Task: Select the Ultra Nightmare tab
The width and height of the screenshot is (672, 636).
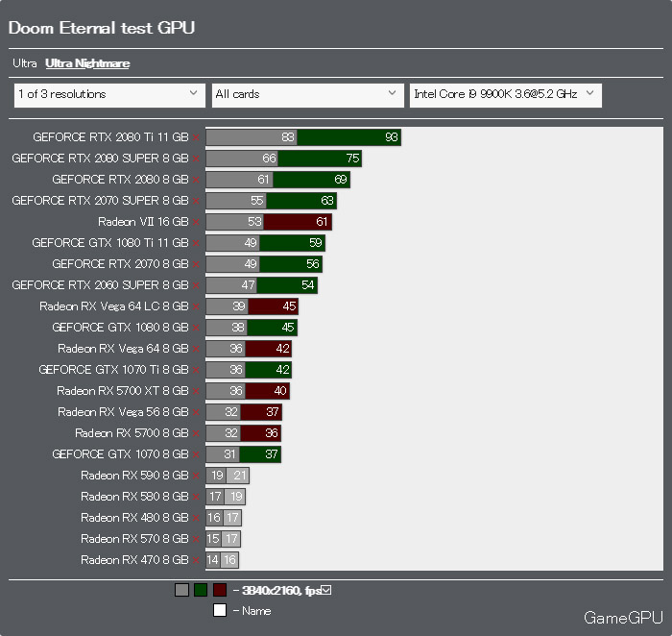Action: [x=87, y=63]
